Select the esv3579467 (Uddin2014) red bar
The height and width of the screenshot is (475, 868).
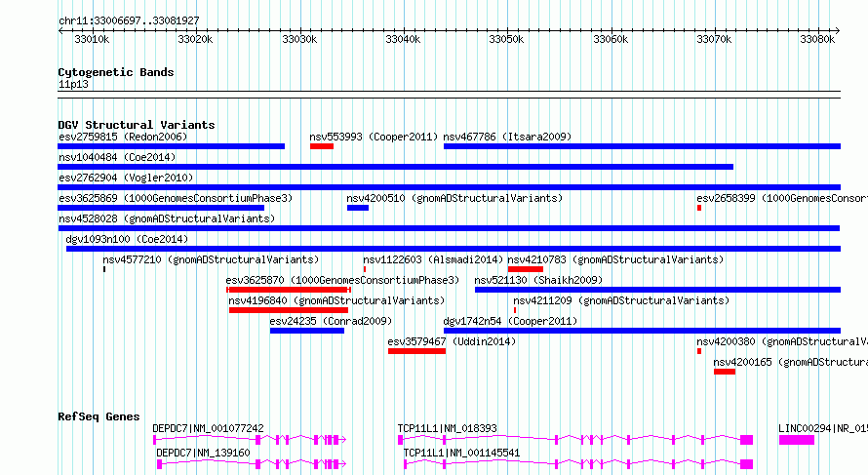(416, 351)
